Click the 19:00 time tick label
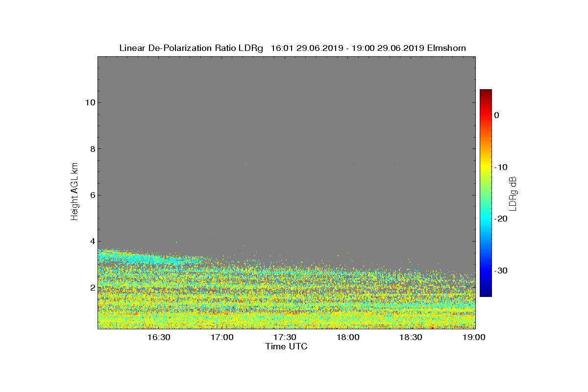Image resolution: width=588 pixels, height=392 pixels. (474, 337)
